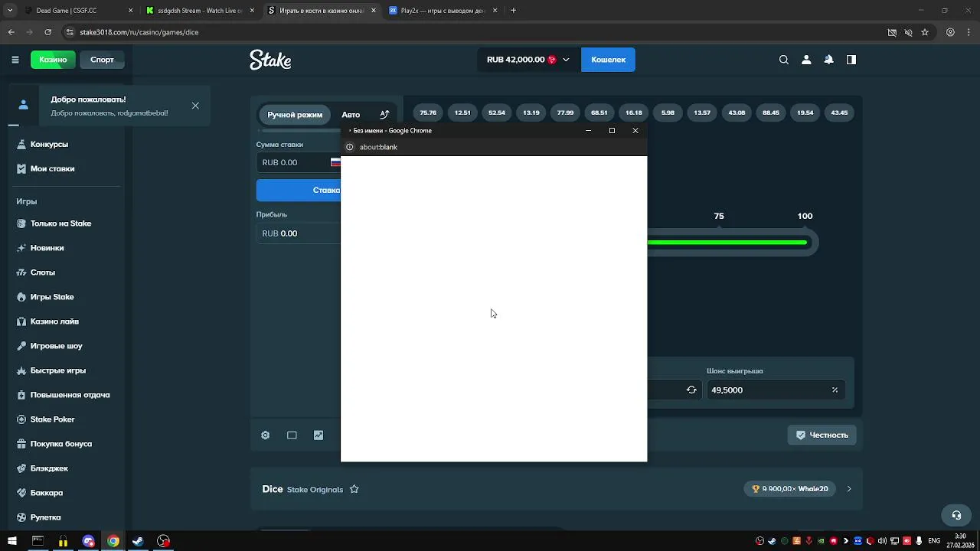Switch to Авто betting mode
Viewport: 980px width, 551px height.
click(351, 115)
